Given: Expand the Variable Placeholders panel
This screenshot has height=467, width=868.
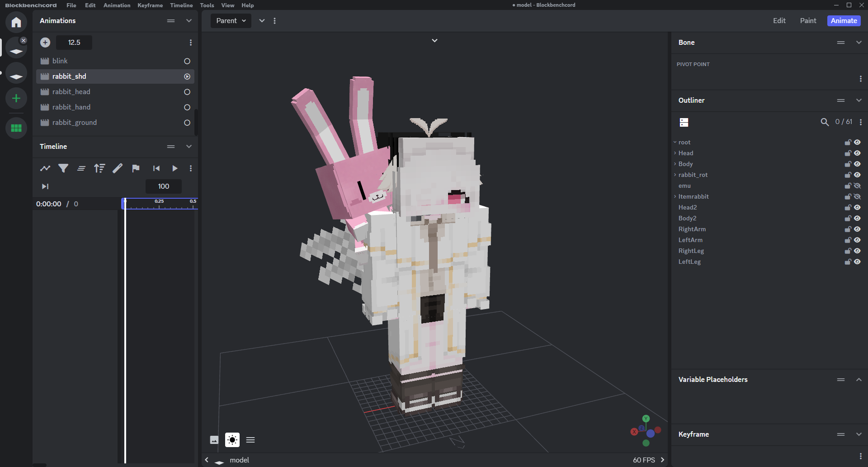Looking at the screenshot, I should pyautogui.click(x=859, y=380).
